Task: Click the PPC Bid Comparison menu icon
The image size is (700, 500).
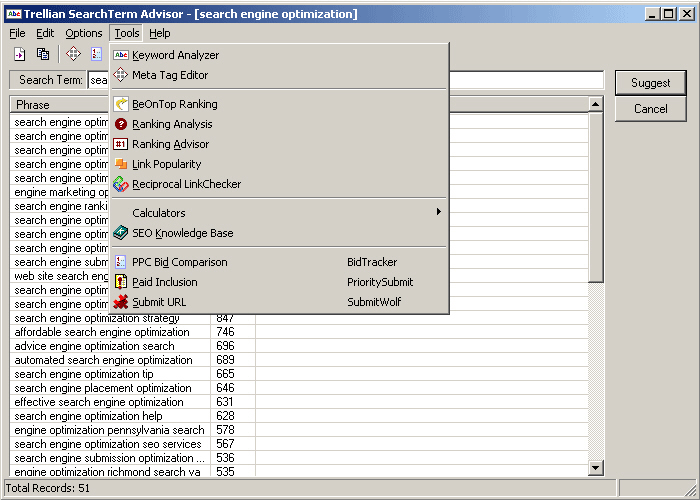Action: click(x=121, y=262)
